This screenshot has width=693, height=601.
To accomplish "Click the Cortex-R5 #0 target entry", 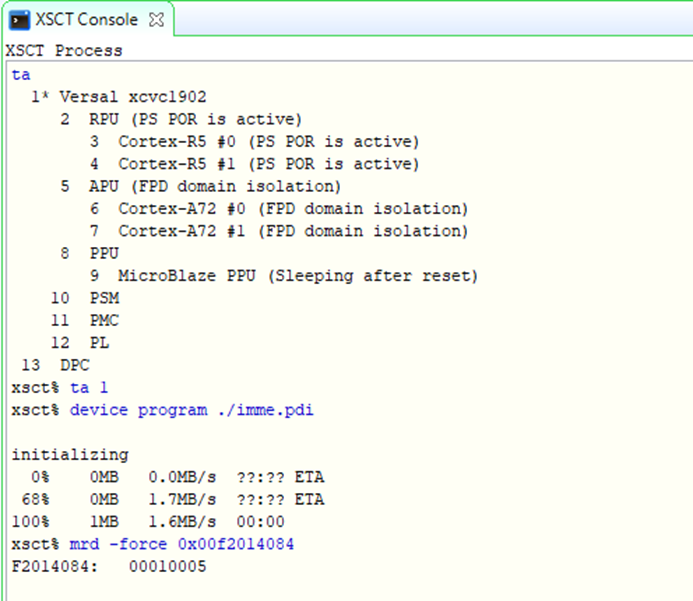I will [268, 142].
